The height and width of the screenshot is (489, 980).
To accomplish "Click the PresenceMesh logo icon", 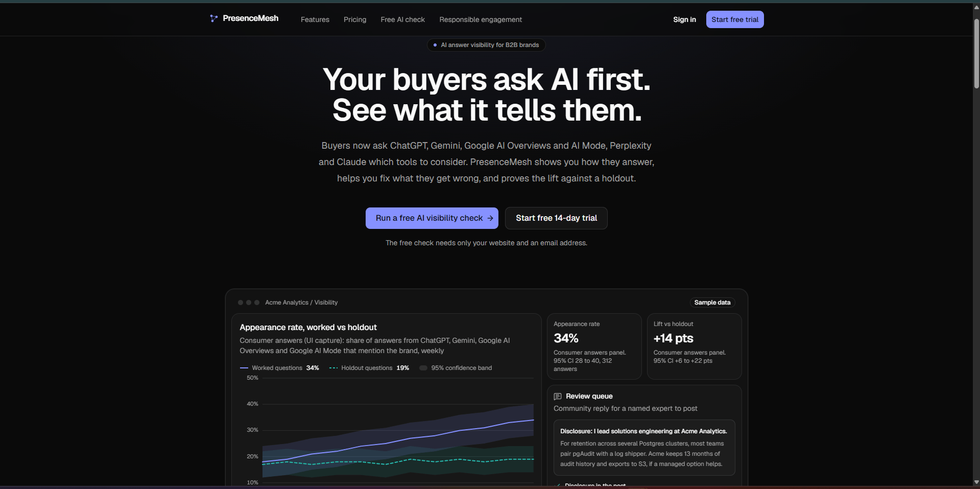I will (x=213, y=18).
